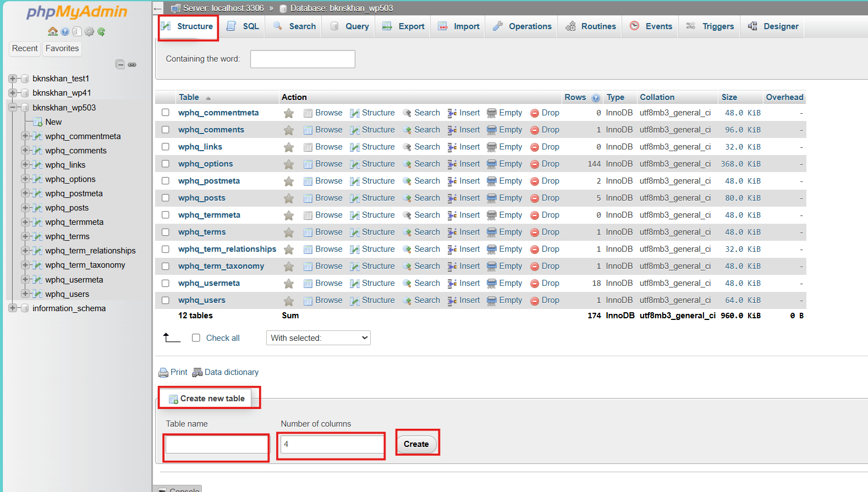Star wphq_options table as favorite
Screen dimensions: 868x492
point(288,164)
